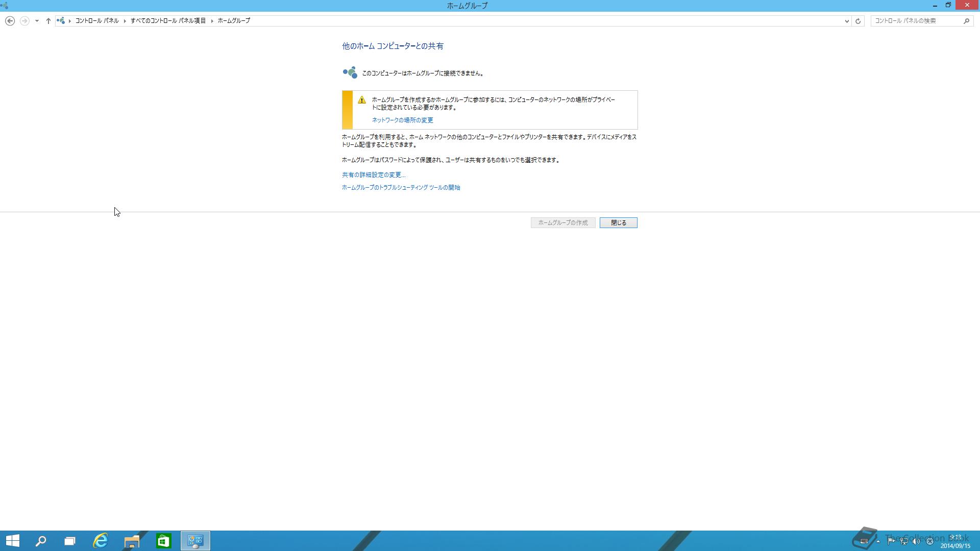Click このコンピューターはホームグループに接続できません text

coord(423,73)
